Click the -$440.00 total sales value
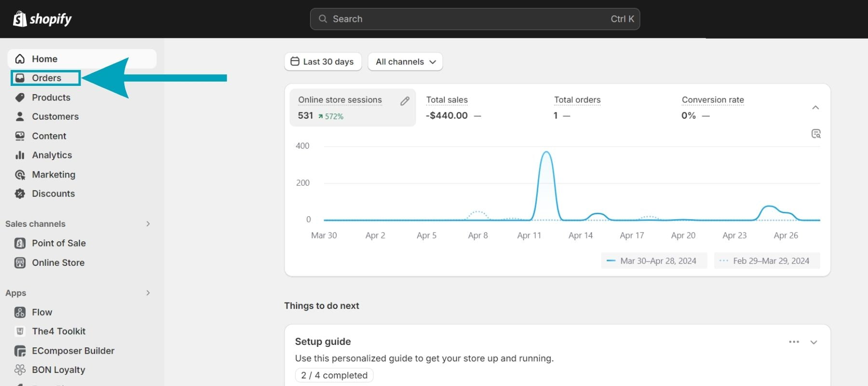This screenshot has height=386, width=868. [447, 115]
